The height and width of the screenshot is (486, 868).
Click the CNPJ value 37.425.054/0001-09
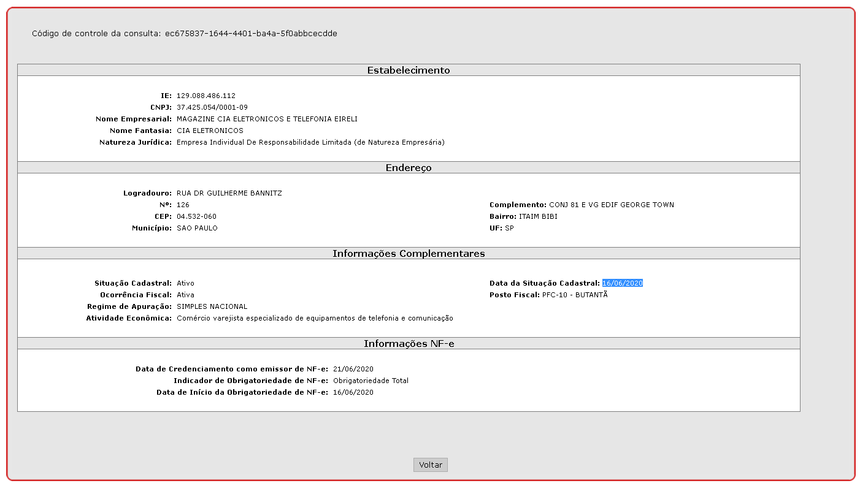tap(212, 107)
